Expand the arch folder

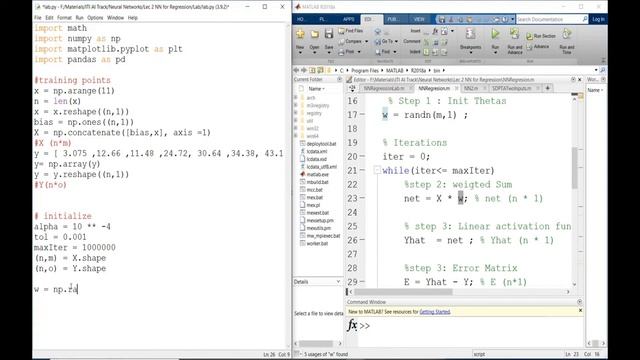pyautogui.click(x=296, y=98)
